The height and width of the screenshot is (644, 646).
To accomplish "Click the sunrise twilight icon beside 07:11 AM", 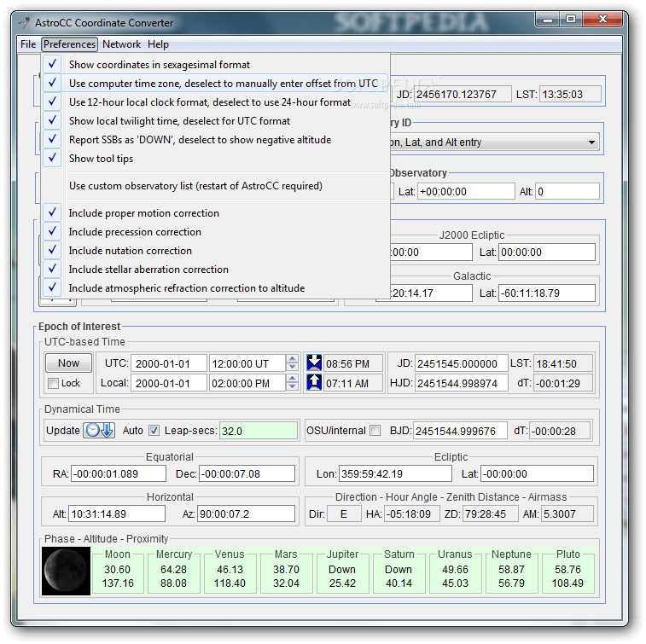I will [314, 382].
